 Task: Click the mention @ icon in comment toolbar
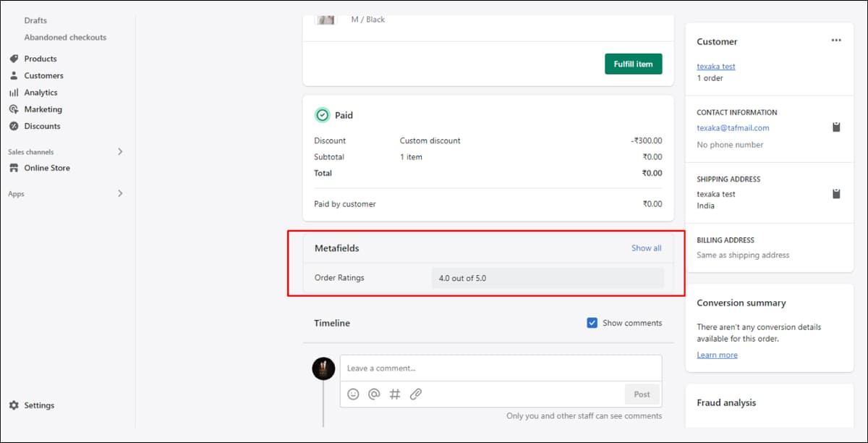[374, 395]
